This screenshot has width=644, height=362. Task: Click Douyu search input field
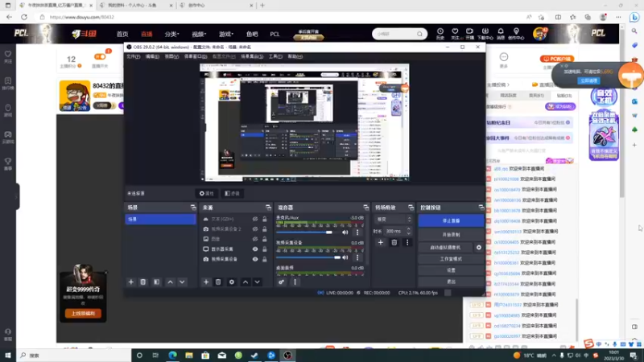(395, 34)
